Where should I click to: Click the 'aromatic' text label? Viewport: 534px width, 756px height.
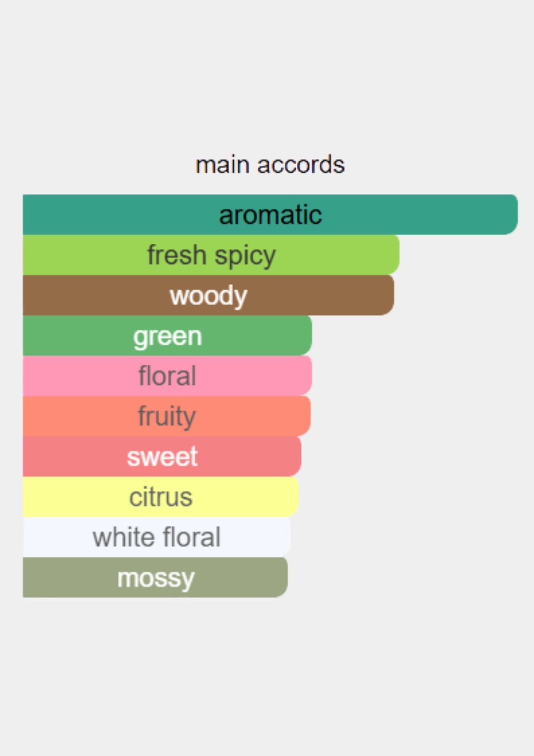270,215
